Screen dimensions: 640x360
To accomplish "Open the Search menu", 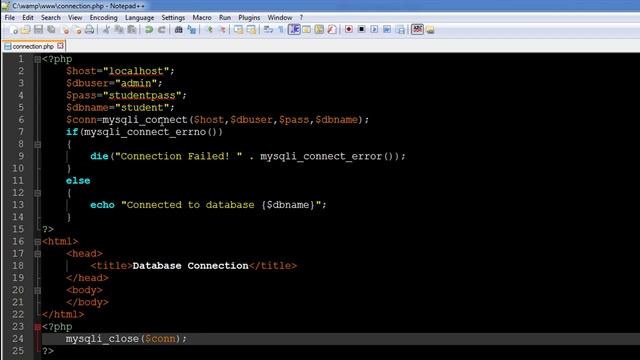I will (x=51, y=18).
